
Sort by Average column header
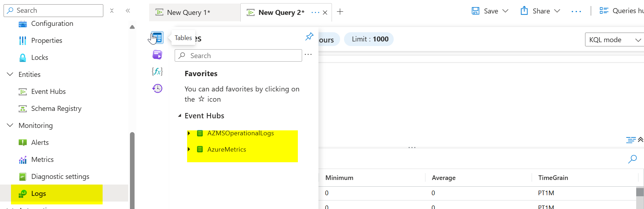point(443,178)
